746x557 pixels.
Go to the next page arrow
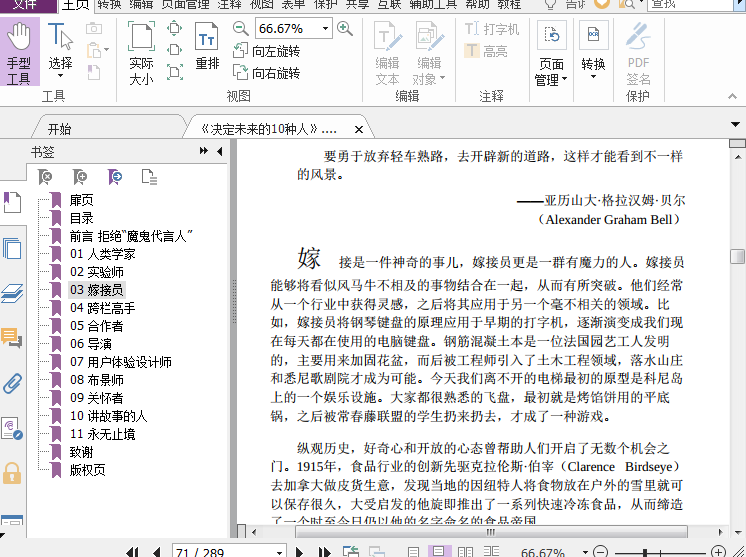point(299,552)
